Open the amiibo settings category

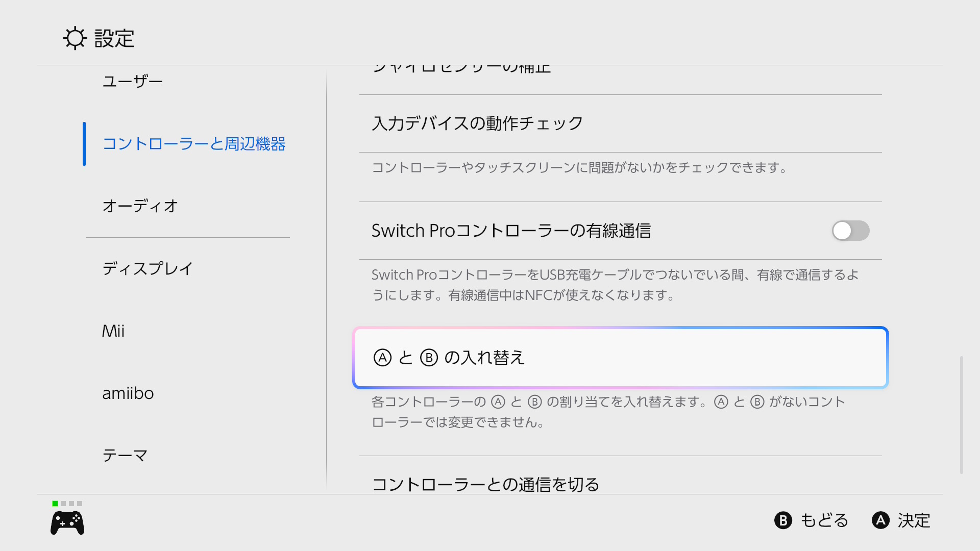(128, 393)
